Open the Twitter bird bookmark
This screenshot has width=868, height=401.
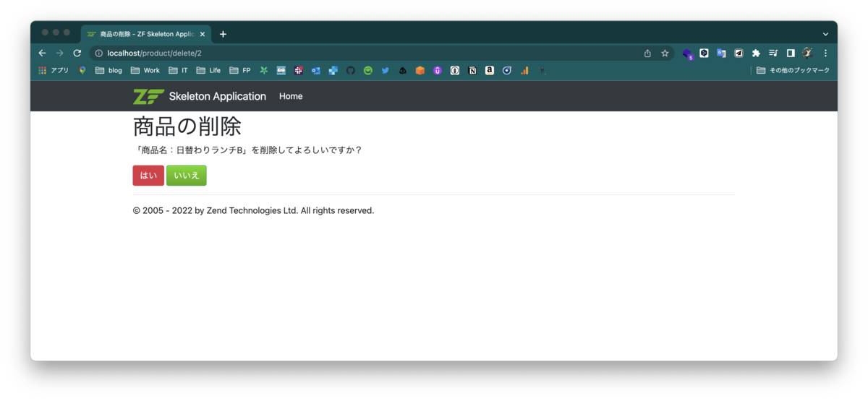[386, 70]
